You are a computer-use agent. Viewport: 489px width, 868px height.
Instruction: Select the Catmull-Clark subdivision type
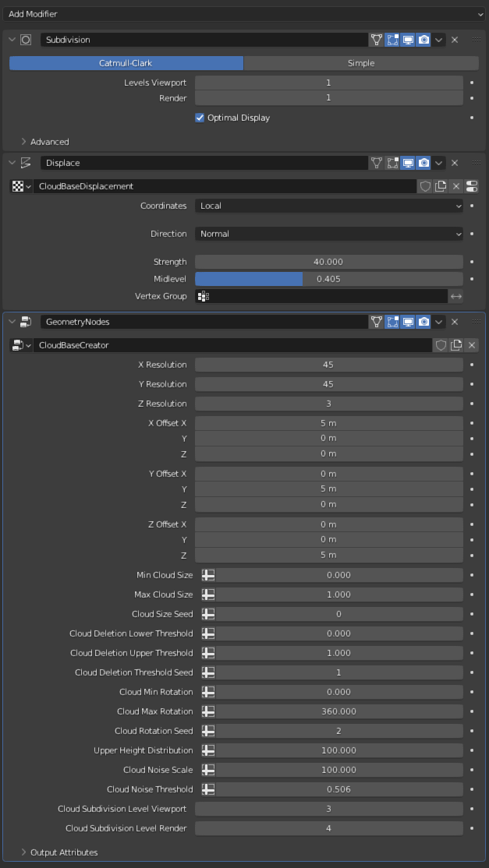click(126, 63)
